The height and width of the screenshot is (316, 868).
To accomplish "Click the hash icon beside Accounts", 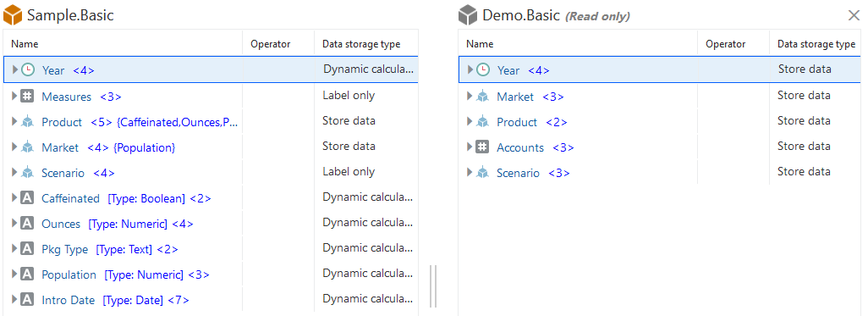I will [x=483, y=147].
